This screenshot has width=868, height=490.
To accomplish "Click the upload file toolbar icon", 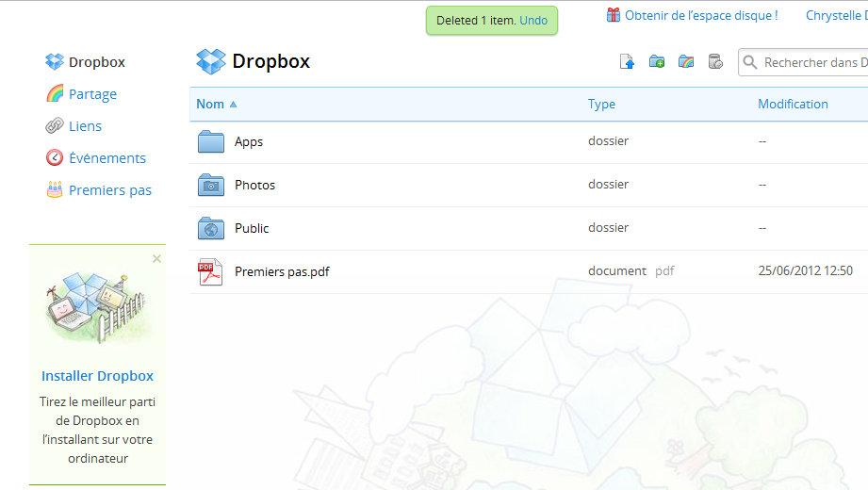I will point(627,61).
